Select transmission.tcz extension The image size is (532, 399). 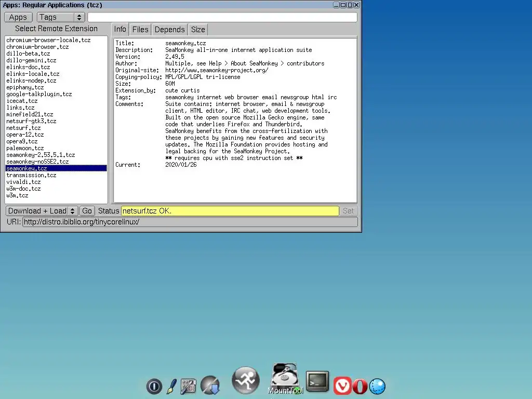click(x=56, y=176)
